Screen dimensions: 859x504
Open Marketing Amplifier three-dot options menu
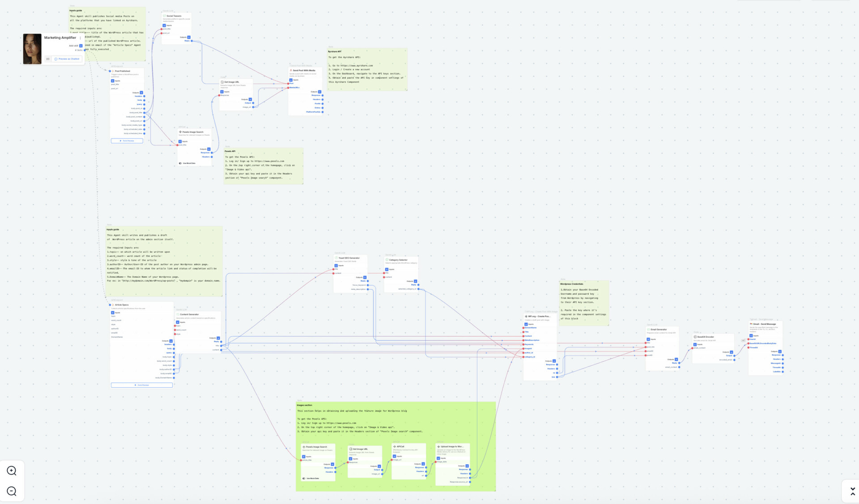(x=81, y=38)
